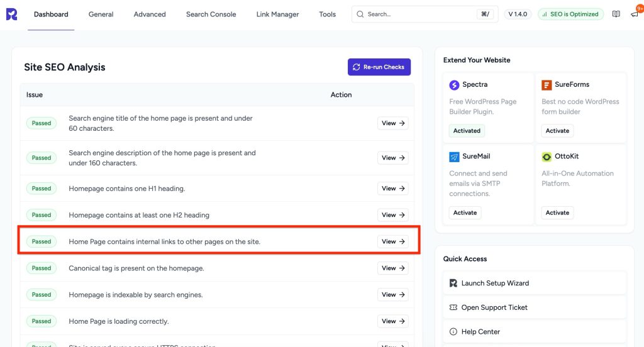644x347 pixels.
Task: Switch to the General tab
Action: tap(101, 14)
